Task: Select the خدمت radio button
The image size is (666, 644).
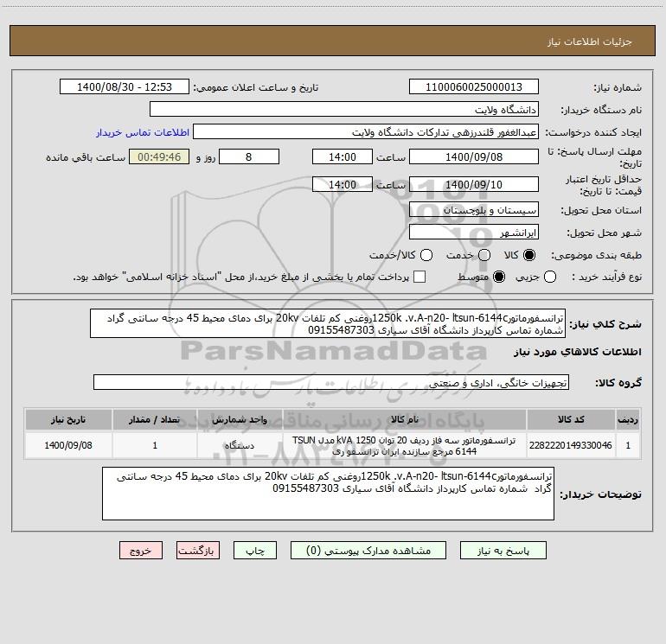Action: coord(484,255)
